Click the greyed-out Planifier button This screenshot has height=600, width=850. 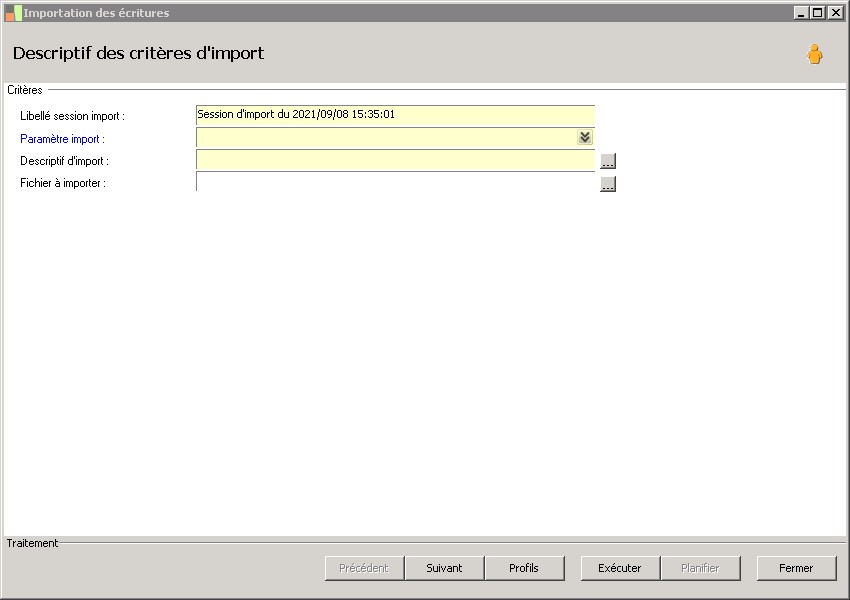click(x=700, y=568)
